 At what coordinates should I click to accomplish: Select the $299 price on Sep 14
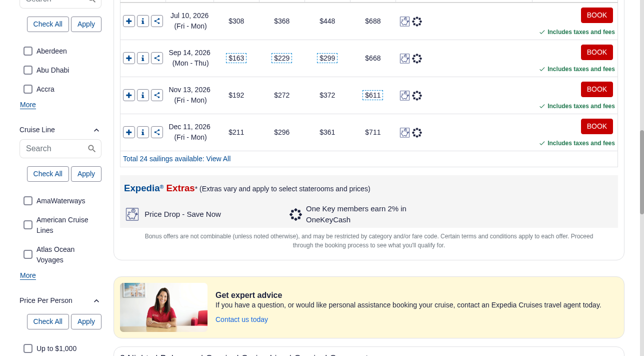click(x=327, y=58)
